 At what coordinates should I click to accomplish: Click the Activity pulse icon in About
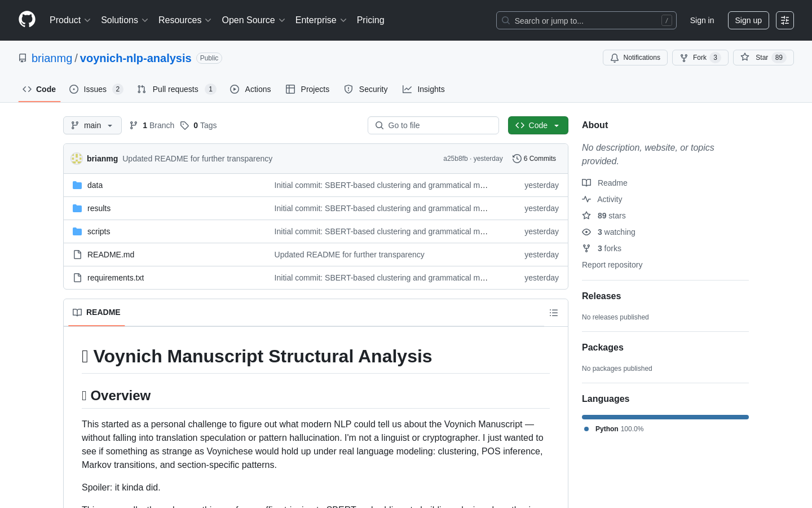586,199
